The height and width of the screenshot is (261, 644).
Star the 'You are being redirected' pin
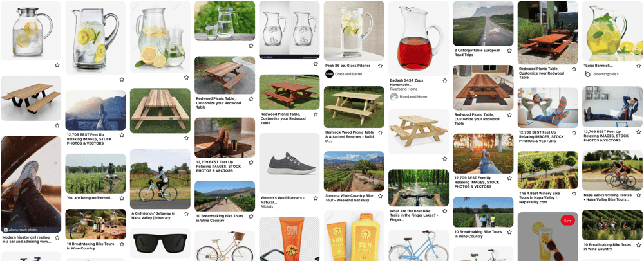[x=122, y=198]
